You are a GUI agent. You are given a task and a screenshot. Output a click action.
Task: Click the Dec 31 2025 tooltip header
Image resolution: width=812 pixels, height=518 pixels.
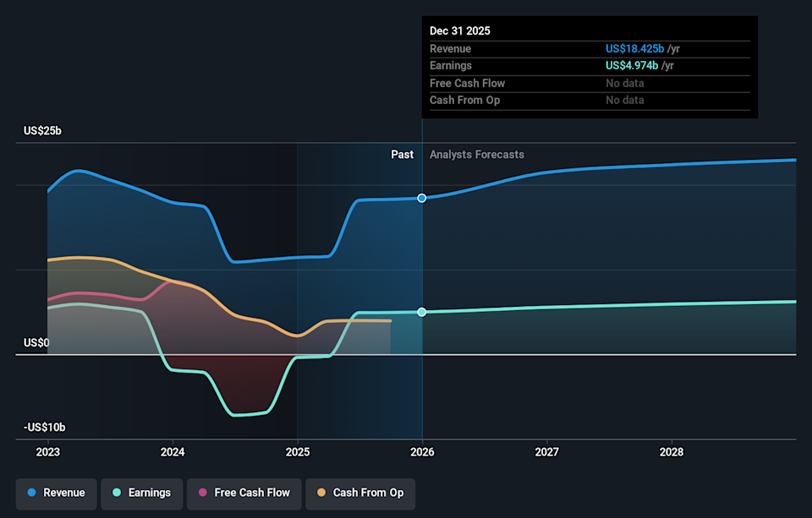[x=460, y=30]
